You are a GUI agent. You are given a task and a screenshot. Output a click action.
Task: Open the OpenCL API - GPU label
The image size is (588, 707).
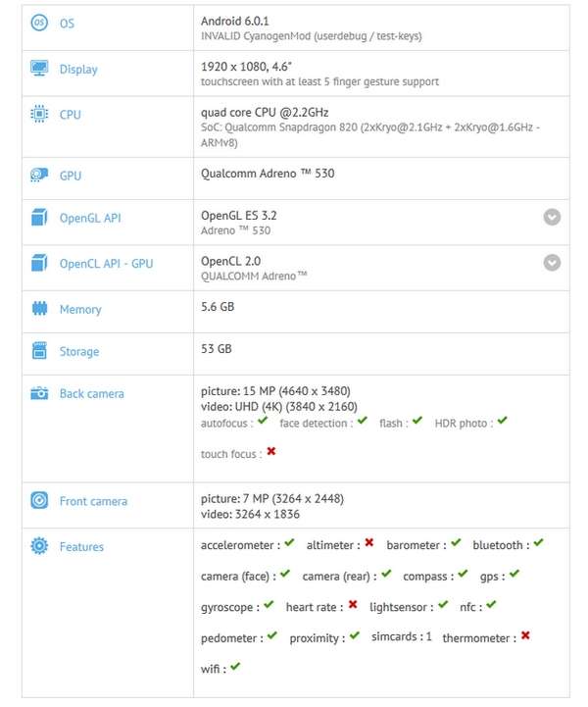[x=107, y=264]
